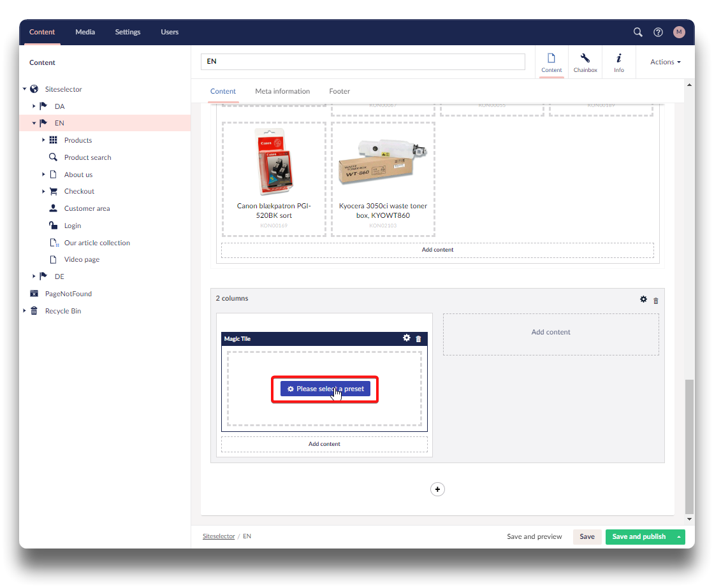
Task: Open the Actions dropdown menu
Action: 665,62
